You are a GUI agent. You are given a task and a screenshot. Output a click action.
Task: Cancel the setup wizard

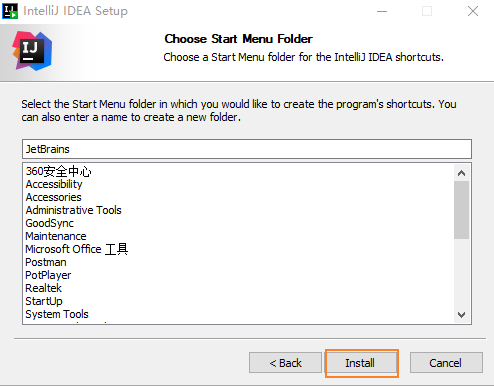click(446, 363)
